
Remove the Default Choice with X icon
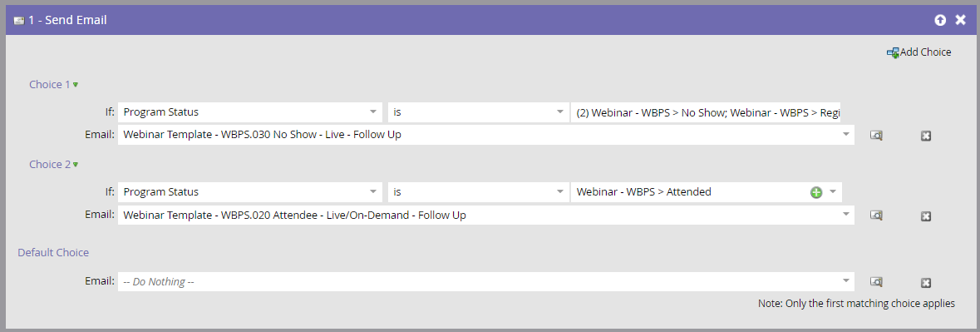(926, 283)
